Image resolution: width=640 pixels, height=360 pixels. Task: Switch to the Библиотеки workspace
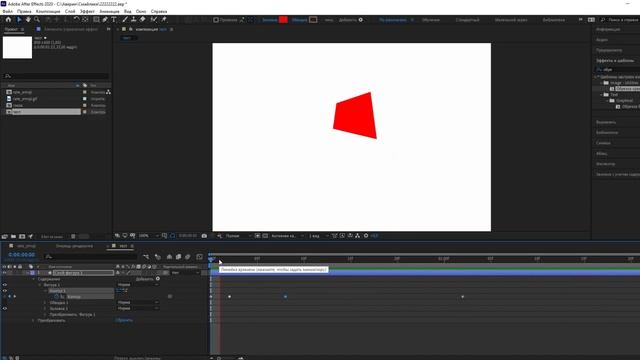553,20
